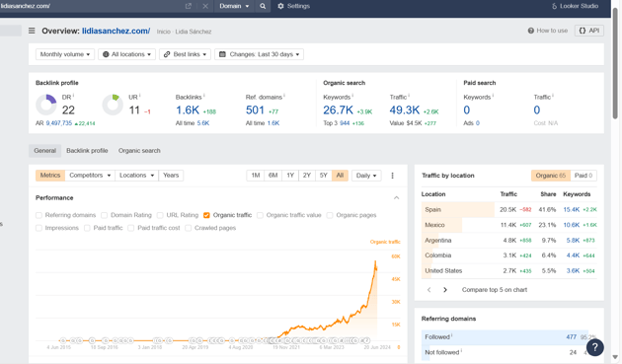Click the search magnifier icon
Screen dimensions: 622x364
(263, 6)
